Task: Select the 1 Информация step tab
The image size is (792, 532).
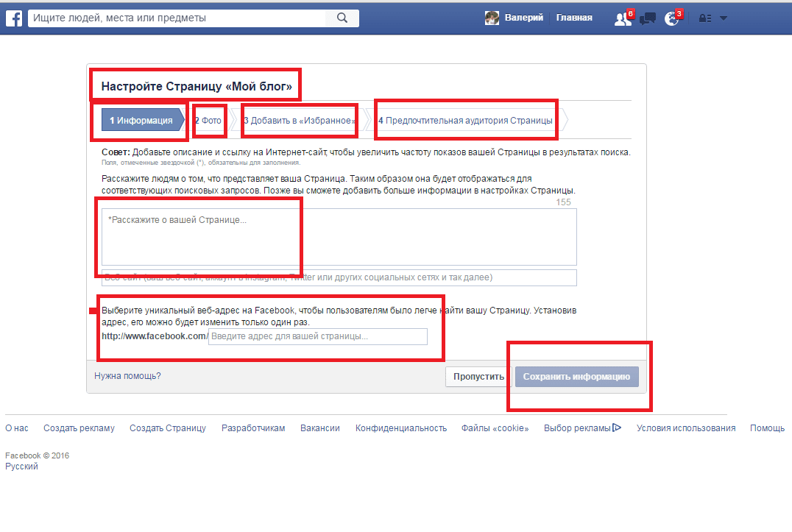Action: pyautogui.click(x=143, y=120)
